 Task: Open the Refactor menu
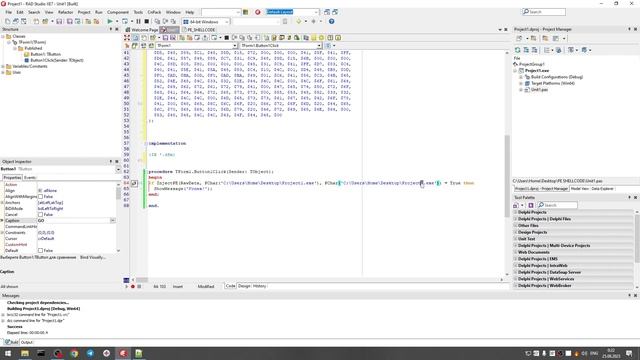[65, 12]
